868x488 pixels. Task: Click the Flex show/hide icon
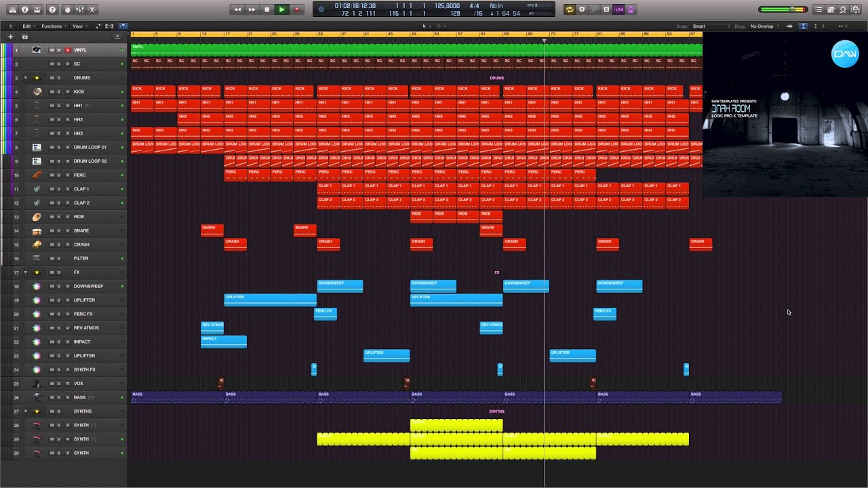click(x=109, y=26)
